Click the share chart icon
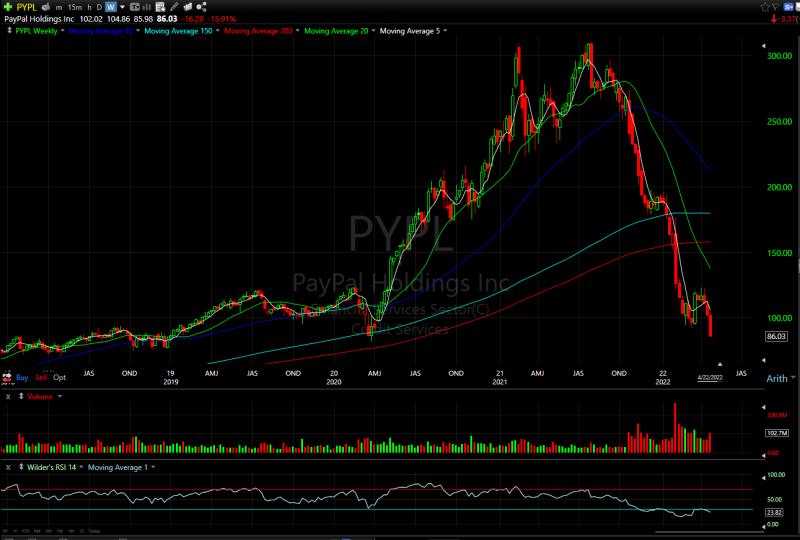 point(201,7)
